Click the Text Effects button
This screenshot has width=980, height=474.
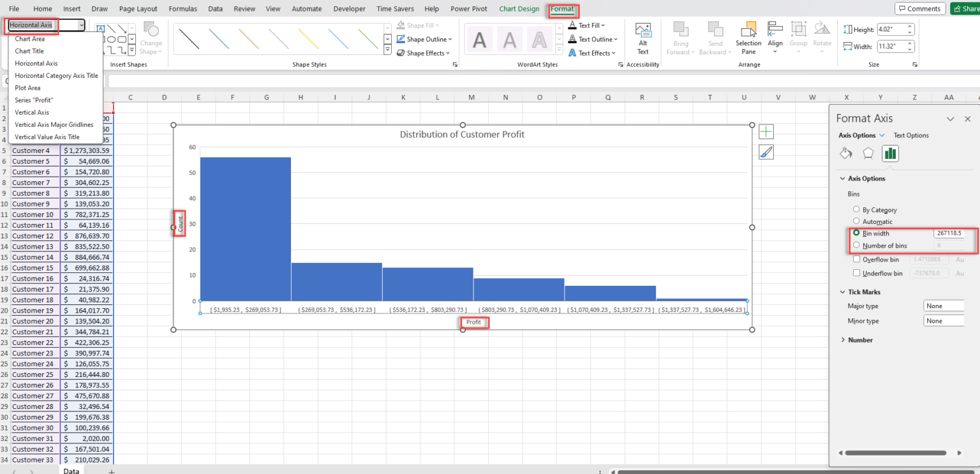coord(592,53)
